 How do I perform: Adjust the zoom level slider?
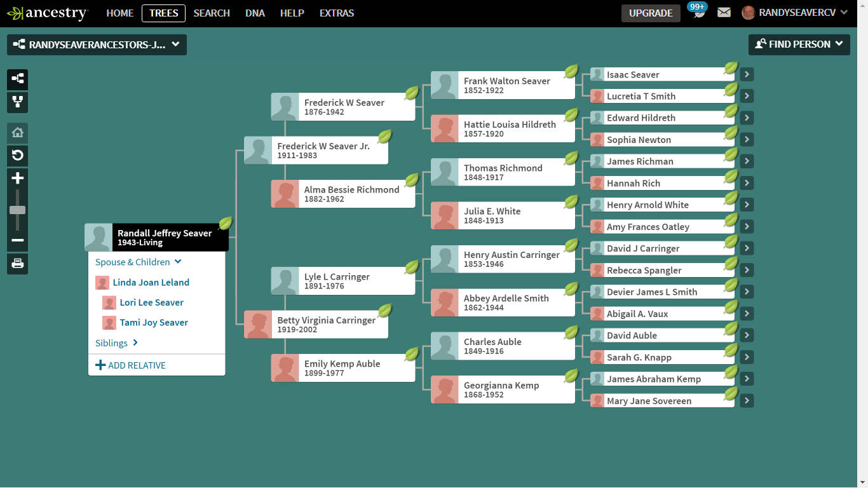[17, 210]
